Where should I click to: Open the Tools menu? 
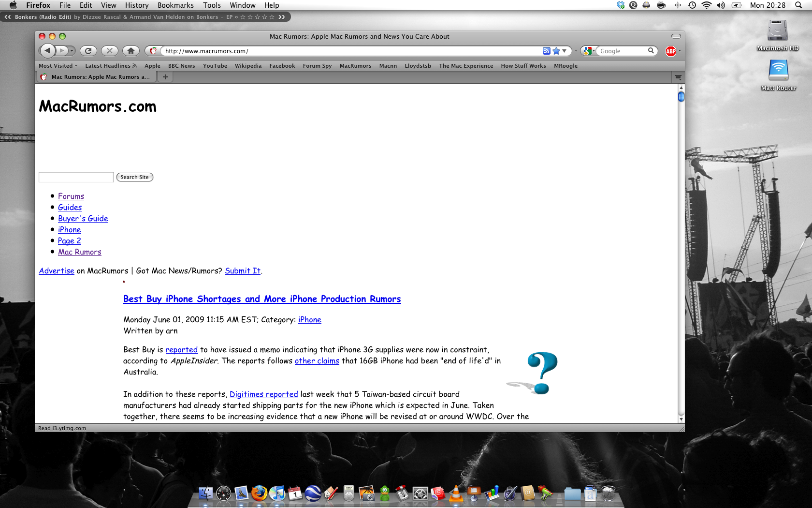(212, 5)
